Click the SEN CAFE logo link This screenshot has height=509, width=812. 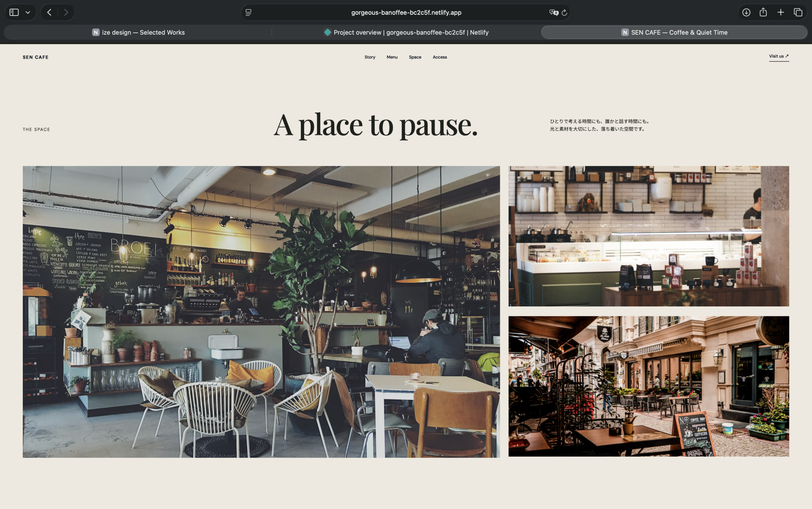pyautogui.click(x=36, y=57)
